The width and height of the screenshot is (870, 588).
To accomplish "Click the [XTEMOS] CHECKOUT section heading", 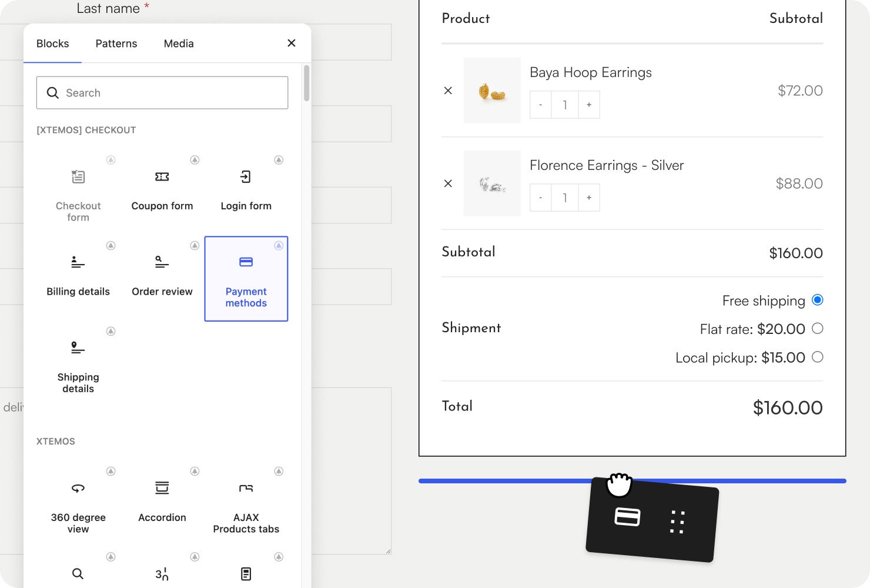I will pos(86,130).
